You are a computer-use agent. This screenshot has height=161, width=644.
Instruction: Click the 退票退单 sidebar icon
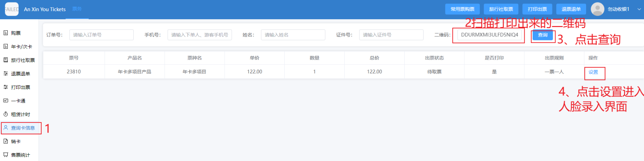point(6,74)
